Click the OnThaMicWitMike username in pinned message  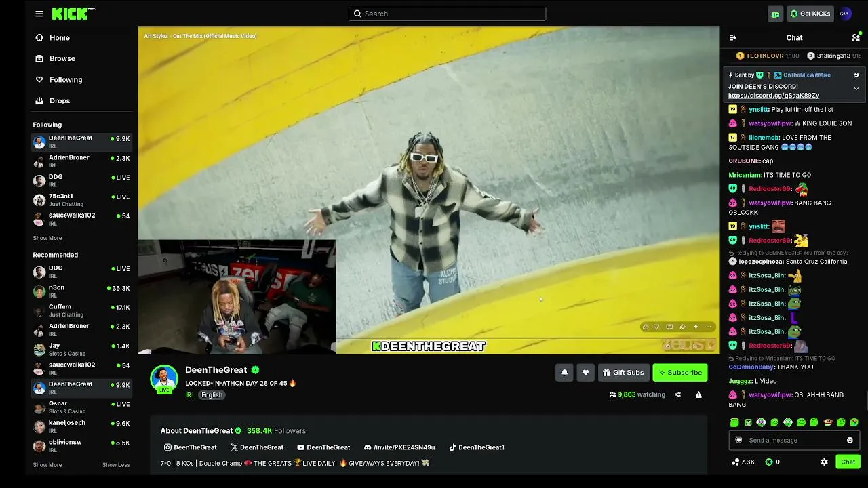(x=807, y=75)
